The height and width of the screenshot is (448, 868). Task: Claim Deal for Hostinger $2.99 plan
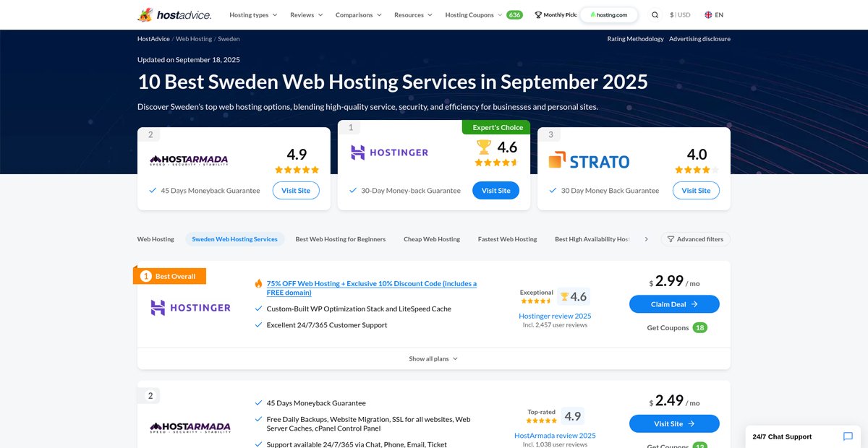pyautogui.click(x=674, y=304)
